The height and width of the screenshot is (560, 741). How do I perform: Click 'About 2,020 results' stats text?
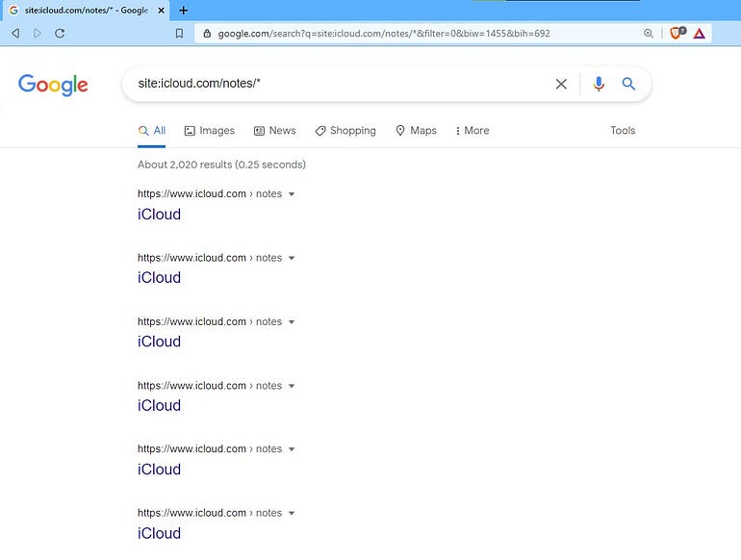[x=221, y=165]
